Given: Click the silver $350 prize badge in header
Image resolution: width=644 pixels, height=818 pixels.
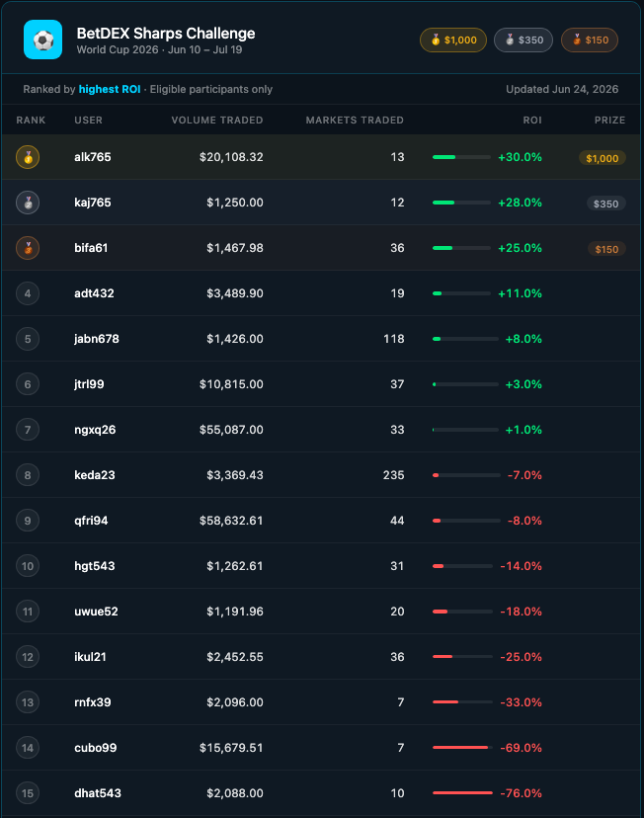Looking at the screenshot, I should coord(523,41).
